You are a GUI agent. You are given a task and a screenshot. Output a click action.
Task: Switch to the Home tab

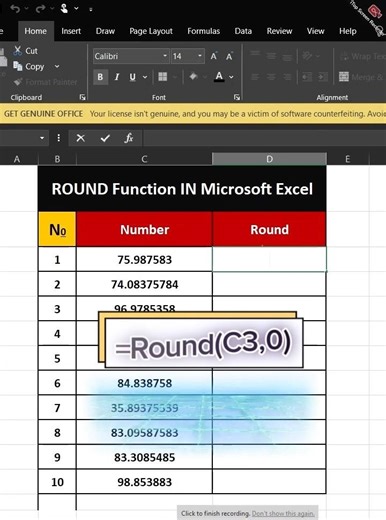(x=35, y=31)
